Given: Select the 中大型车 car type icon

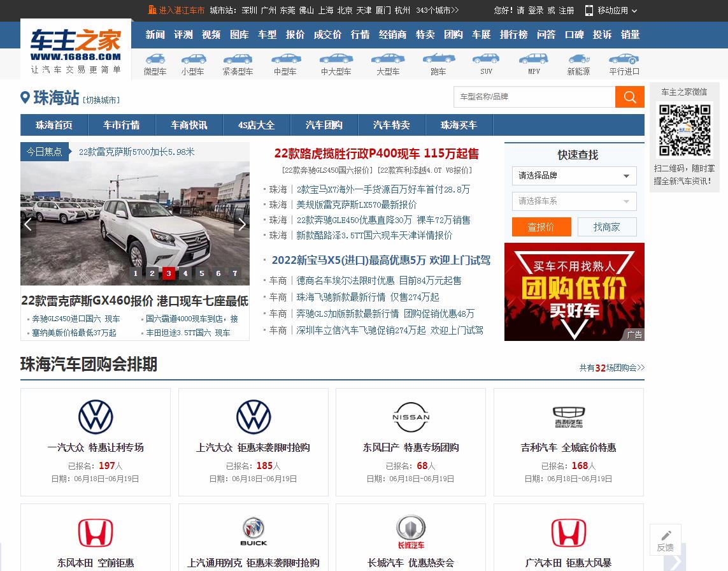Looking at the screenshot, I should (336, 59).
